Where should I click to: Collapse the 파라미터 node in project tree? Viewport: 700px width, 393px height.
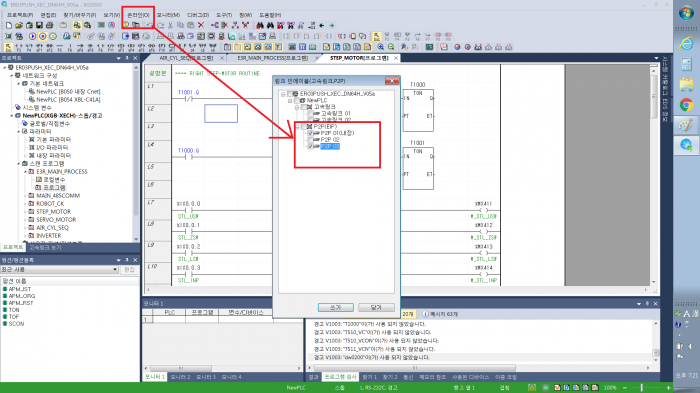pyautogui.click(x=18, y=131)
